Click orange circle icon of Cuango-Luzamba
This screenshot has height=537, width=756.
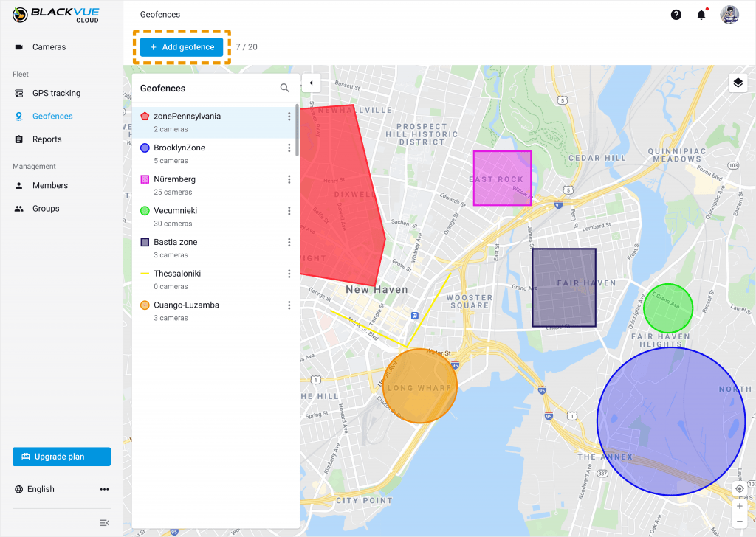pyautogui.click(x=145, y=305)
